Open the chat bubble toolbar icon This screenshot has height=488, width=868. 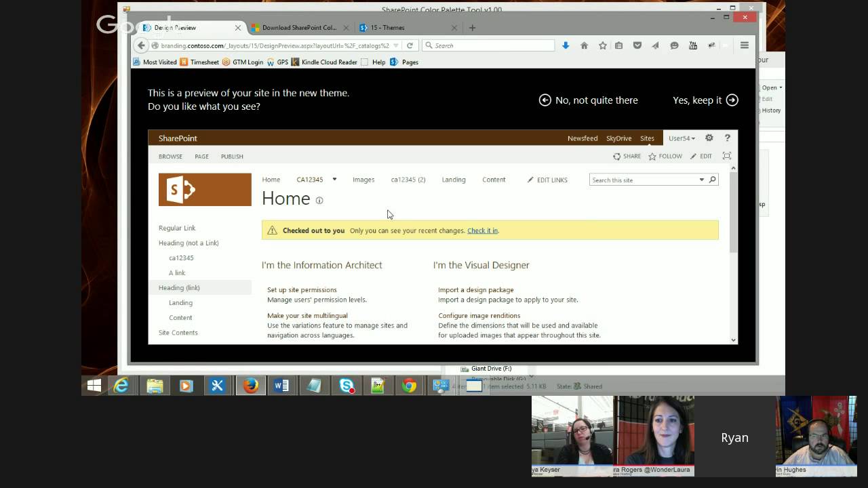[674, 45]
